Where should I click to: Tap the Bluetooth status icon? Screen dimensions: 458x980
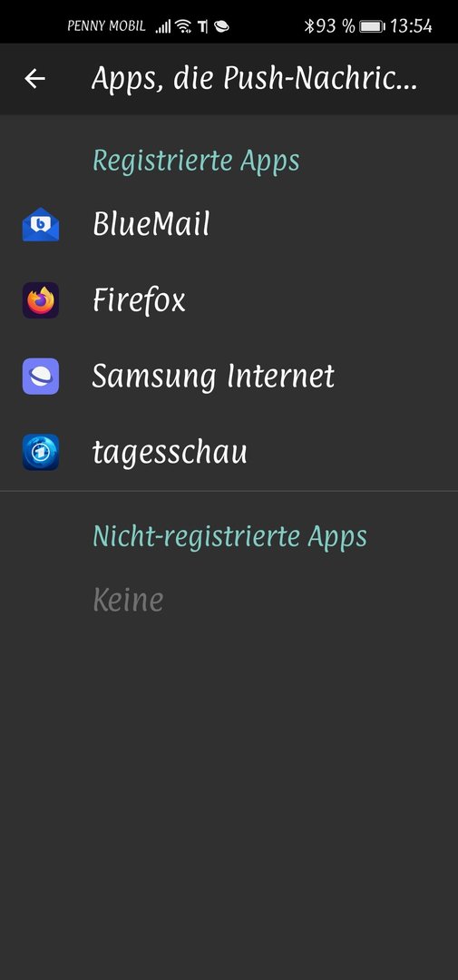pos(308,26)
